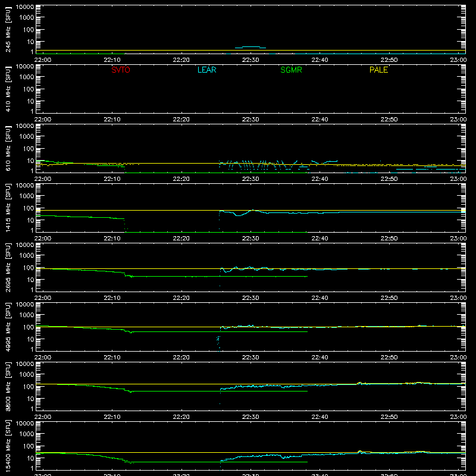This screenshot has width=476, height=476.
Task: Select the 610 MHz [SFU] axis title
Action: point(8,149)
